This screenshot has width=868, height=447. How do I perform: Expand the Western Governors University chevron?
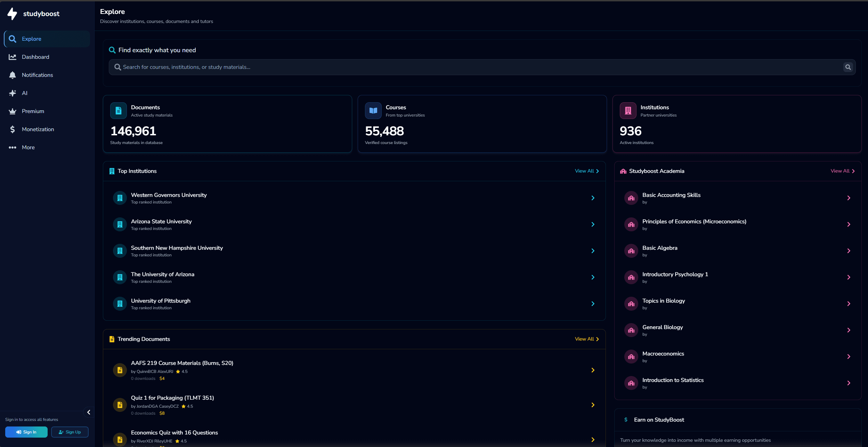click(593, 198)
